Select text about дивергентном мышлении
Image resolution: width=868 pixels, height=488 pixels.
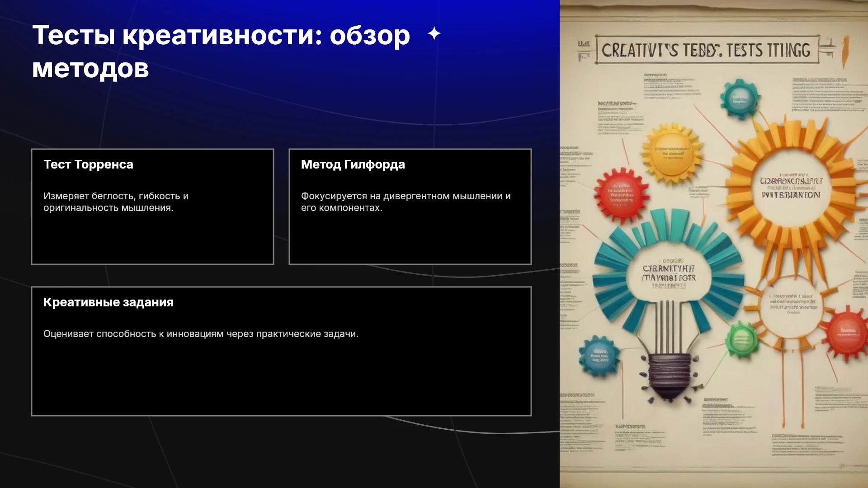point(406,202)
